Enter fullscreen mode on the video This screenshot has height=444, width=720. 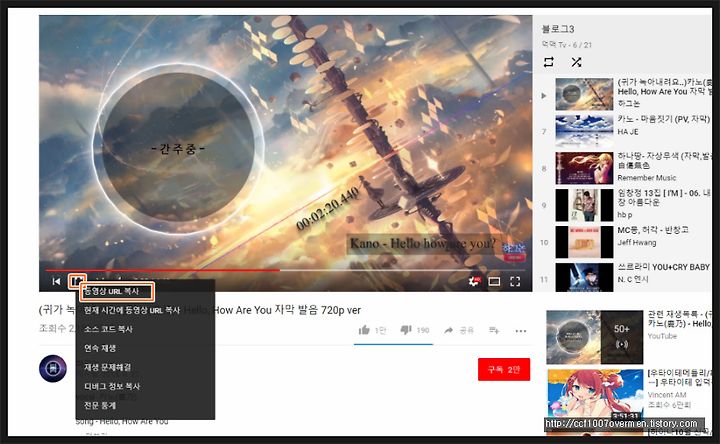pos(515,281)
